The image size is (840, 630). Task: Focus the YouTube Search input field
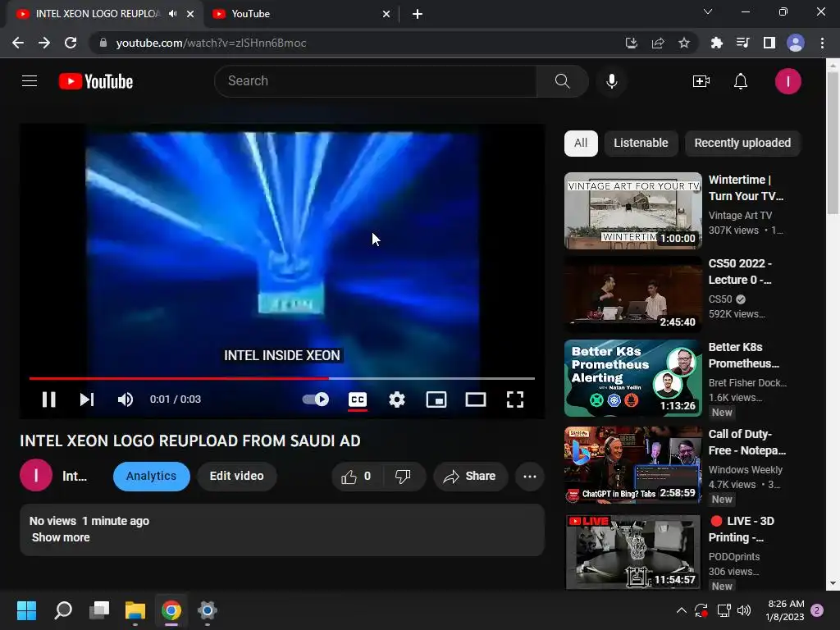376,81
